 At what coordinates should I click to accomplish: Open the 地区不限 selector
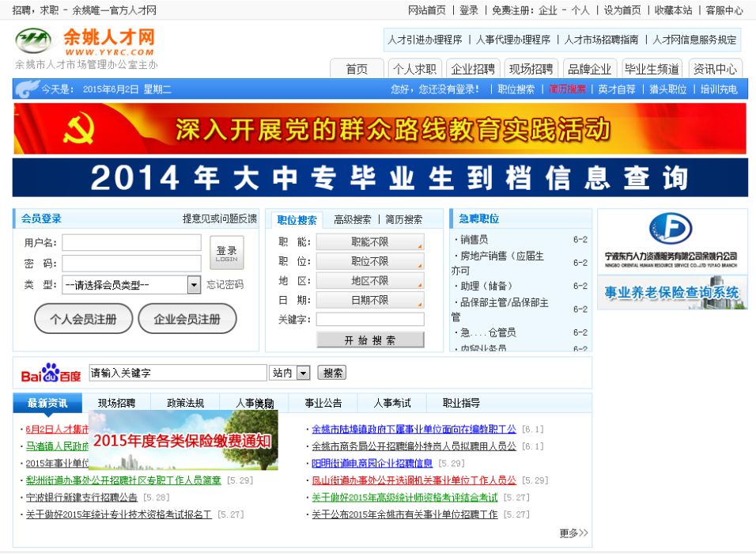click(x=370, y=280)
